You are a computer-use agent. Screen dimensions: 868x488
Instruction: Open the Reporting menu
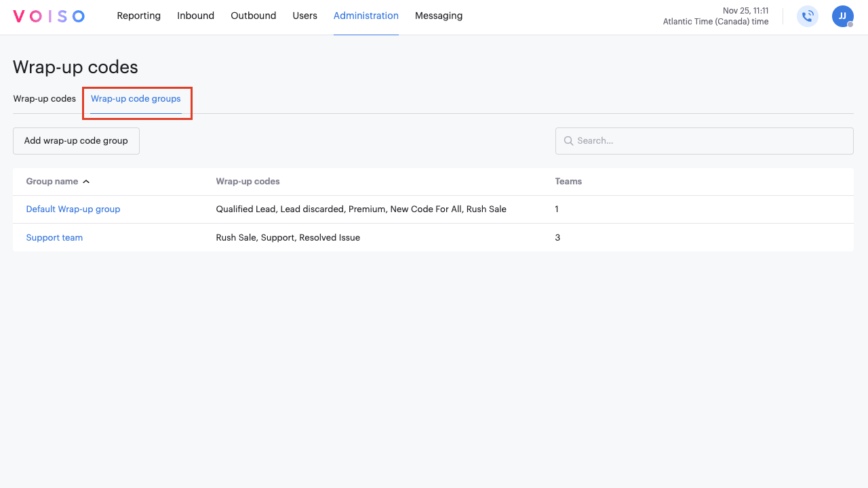coord(138,16)
